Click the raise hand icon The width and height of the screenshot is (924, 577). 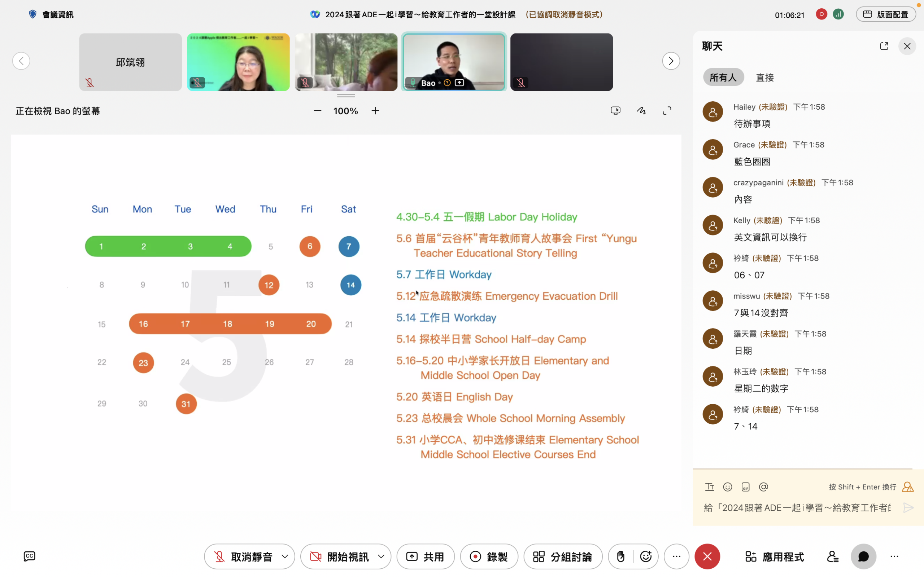620,556
